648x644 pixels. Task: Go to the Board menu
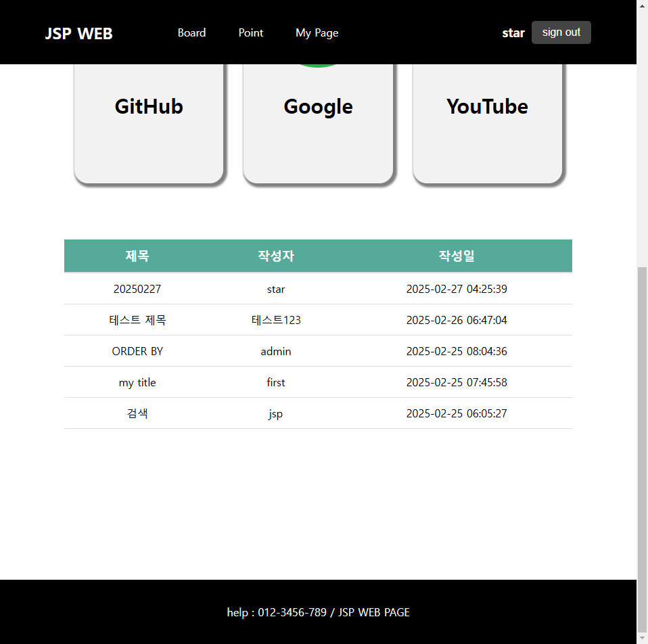click(x=191, y=32)
